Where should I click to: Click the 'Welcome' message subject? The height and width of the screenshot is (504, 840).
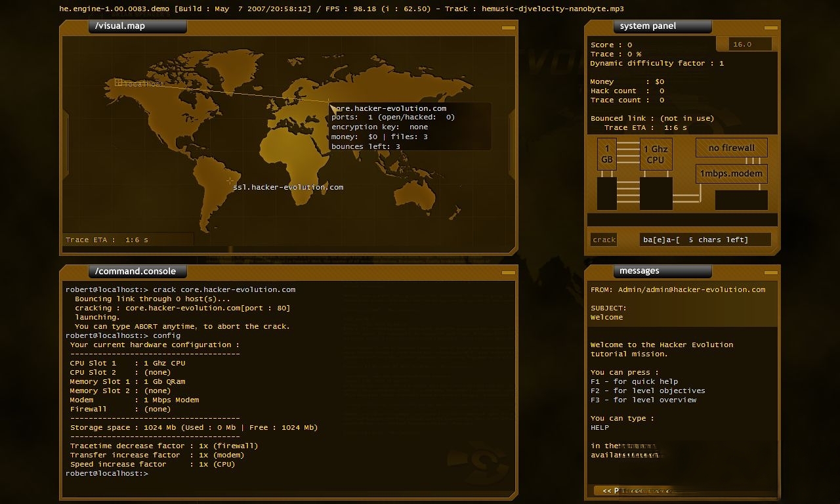coord(607,317)
